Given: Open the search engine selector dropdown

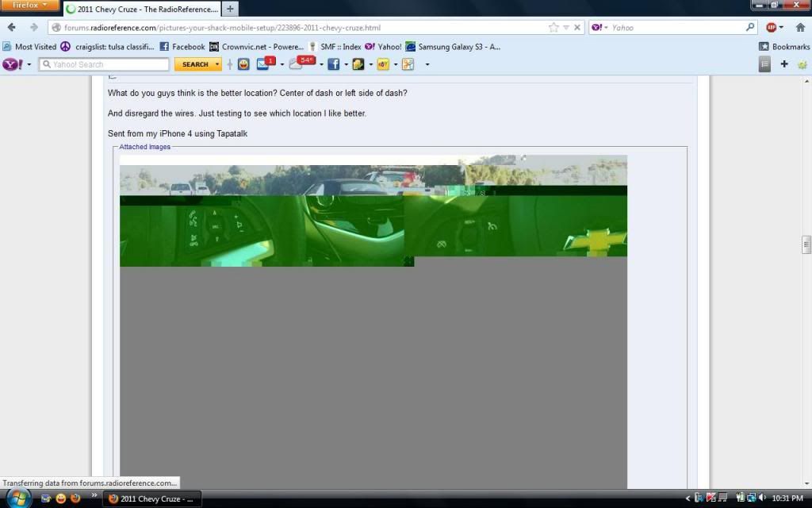Looking at the screenshot, I should 600,27.
